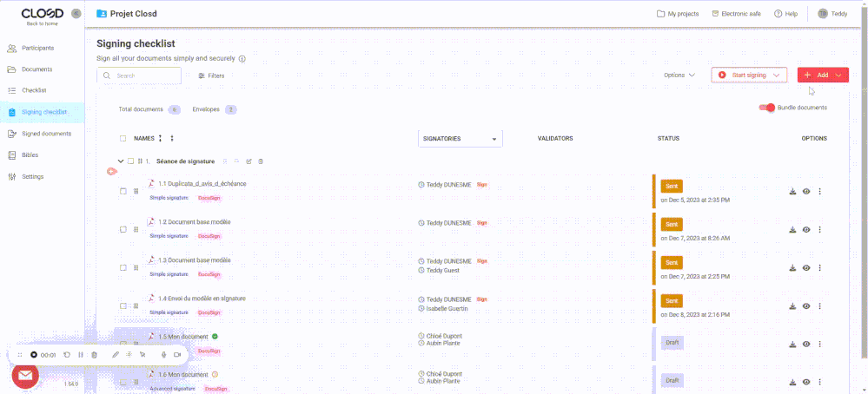Go to Signed documents in sidebar
Screen dimensions: 868x394
coord(45,134)
